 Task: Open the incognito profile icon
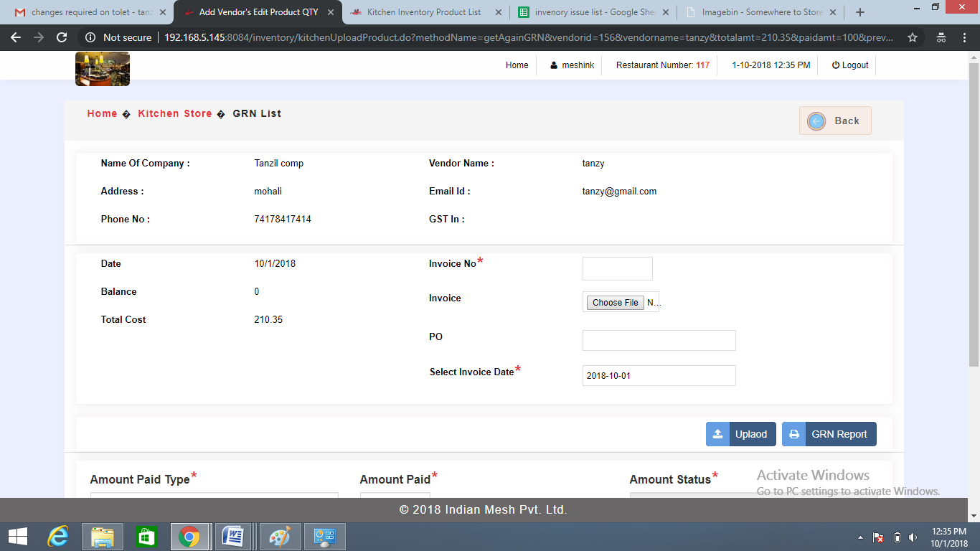click(x=941, y=37)
